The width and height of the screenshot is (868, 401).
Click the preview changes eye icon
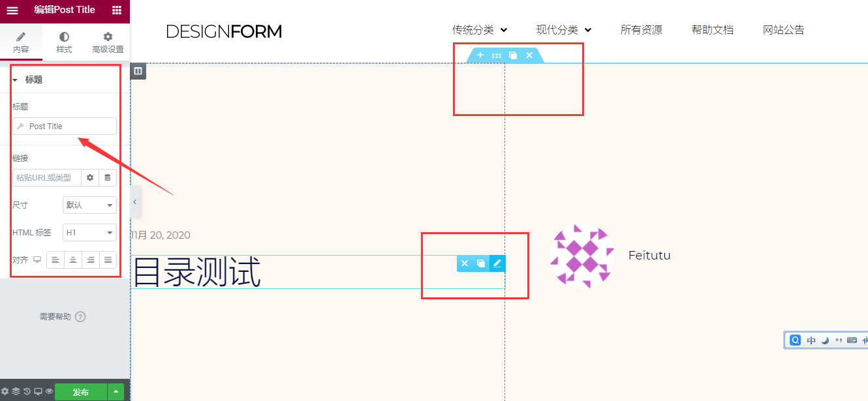(x=49, y=392)
